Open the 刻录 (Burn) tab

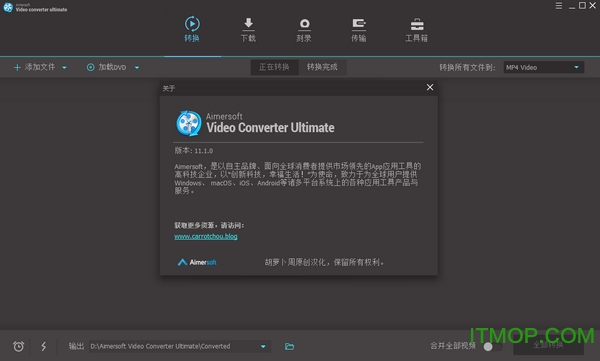304,30
